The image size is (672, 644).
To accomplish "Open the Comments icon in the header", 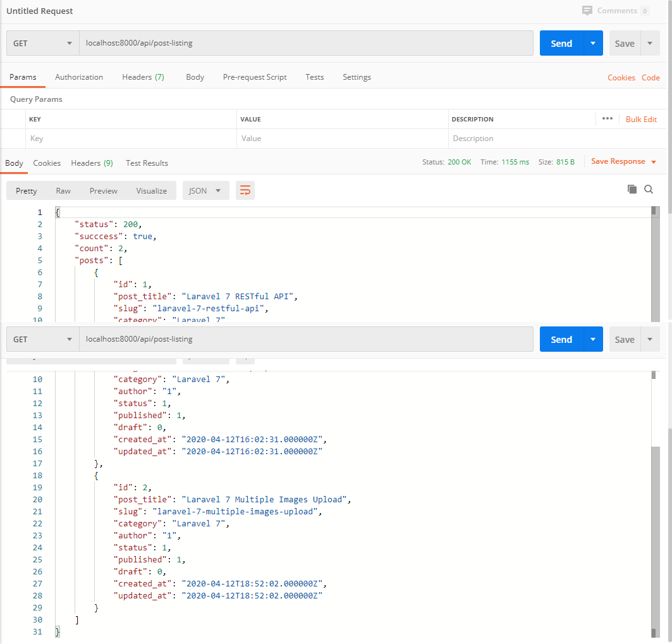I will point(587,11).
